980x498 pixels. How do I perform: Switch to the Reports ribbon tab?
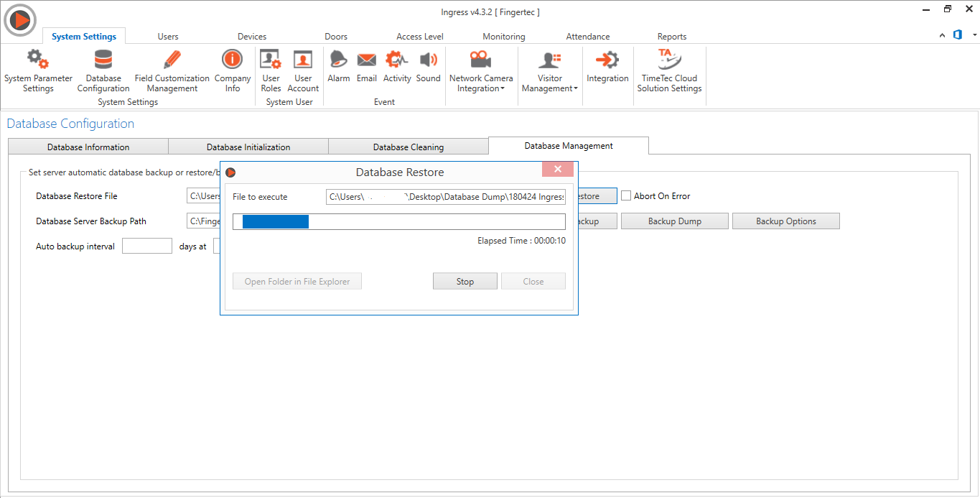[x=672, y=37]
